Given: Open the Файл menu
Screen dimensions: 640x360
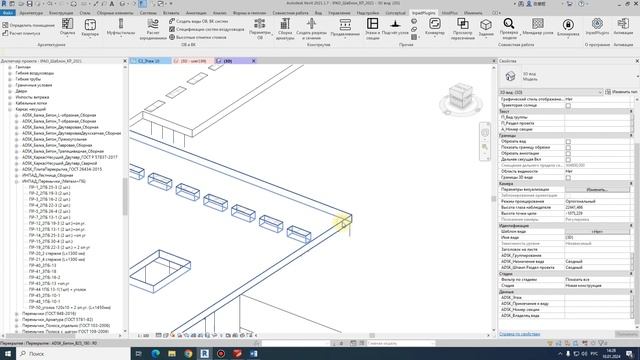Looking at the screenshot, I should pos(7,13).
